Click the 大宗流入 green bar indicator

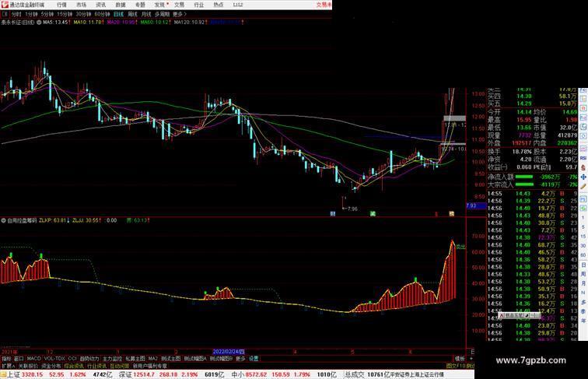524,184
